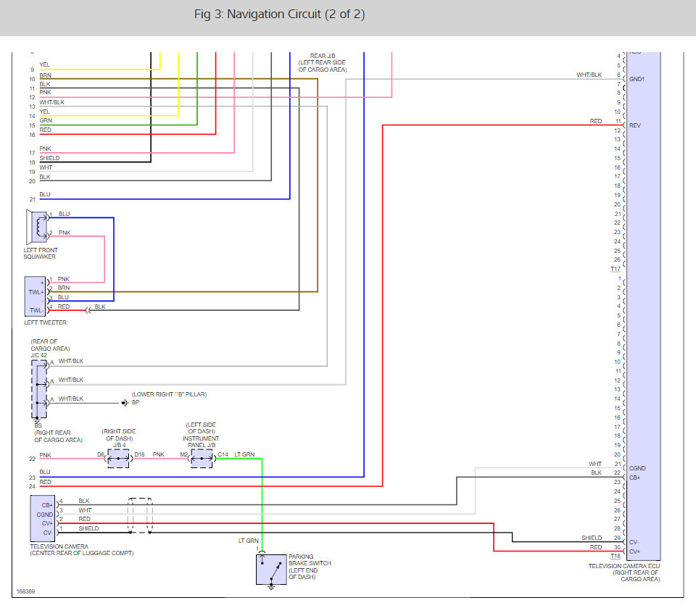Click the 'CV-' label on the ECU
The width and height of the screenshot is (696, 616).
(x=634, y=542)
